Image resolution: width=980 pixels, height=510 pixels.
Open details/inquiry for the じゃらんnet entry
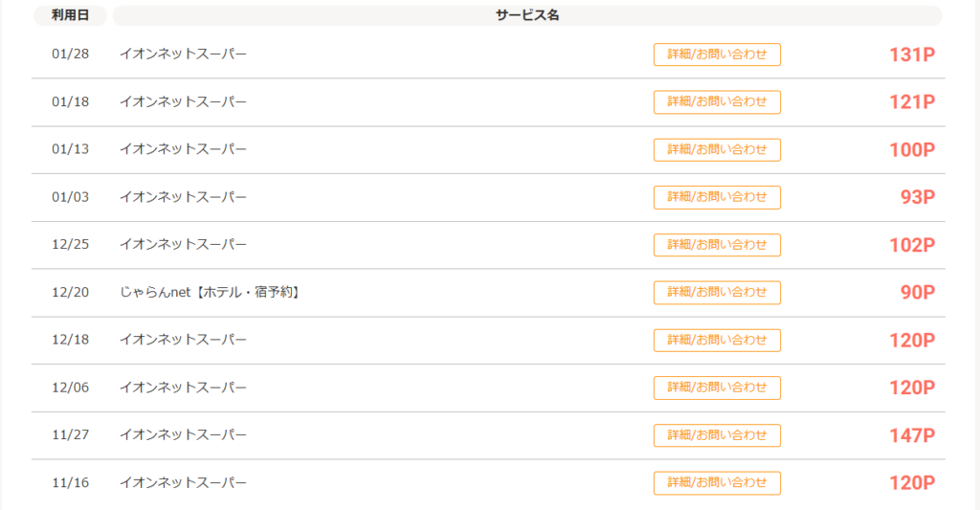click(x=717, y=293)
